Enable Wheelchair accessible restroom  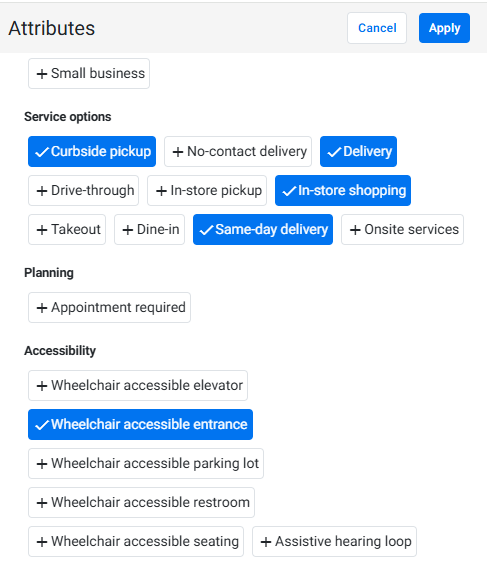point(142,503)
